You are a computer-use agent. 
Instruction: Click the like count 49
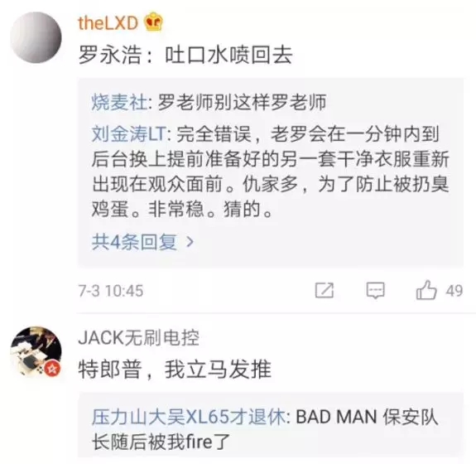coord(454,291)
